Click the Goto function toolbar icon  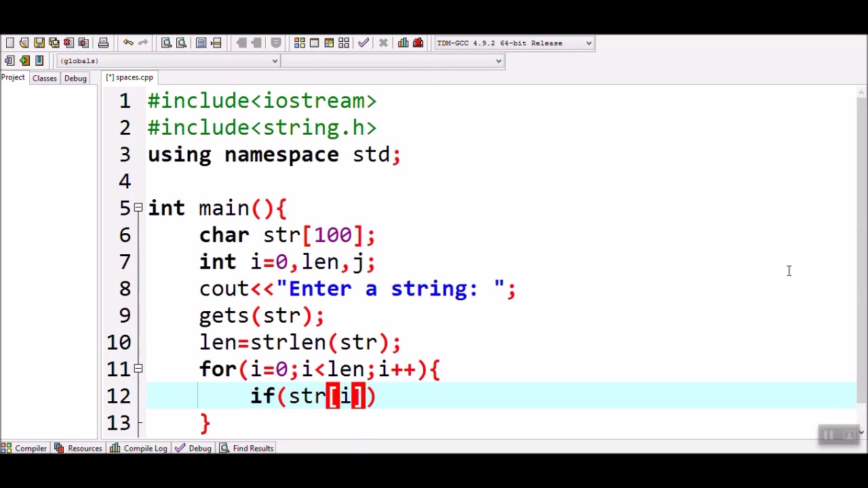coord(201,43)
